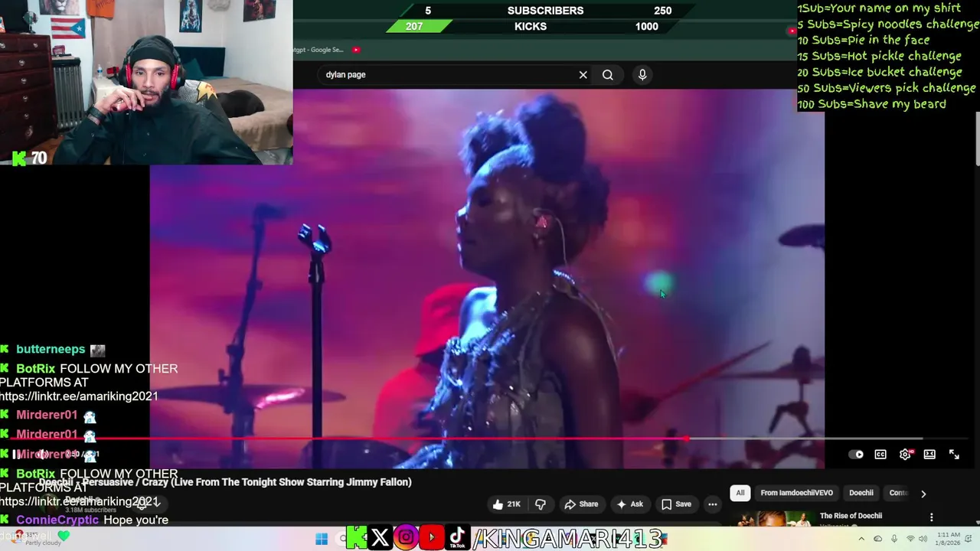Open 'The Rise of Doechii' suggested video

pos(851,516)
